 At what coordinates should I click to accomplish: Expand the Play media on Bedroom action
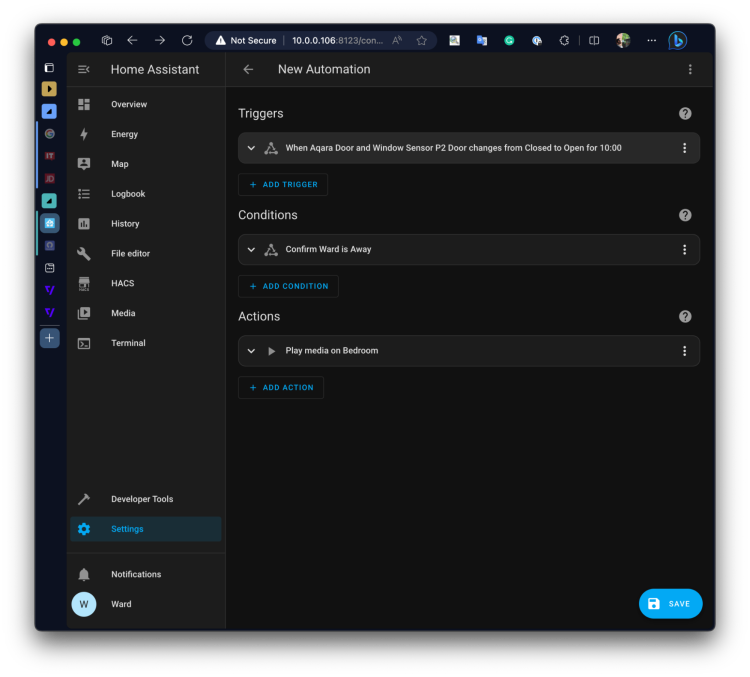pyautogui.click(x=251, y=351)
